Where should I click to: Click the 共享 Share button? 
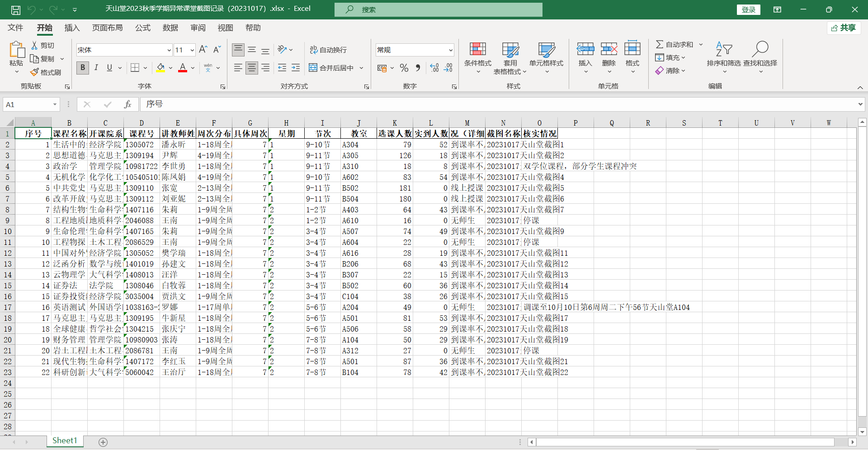[844, 28]
